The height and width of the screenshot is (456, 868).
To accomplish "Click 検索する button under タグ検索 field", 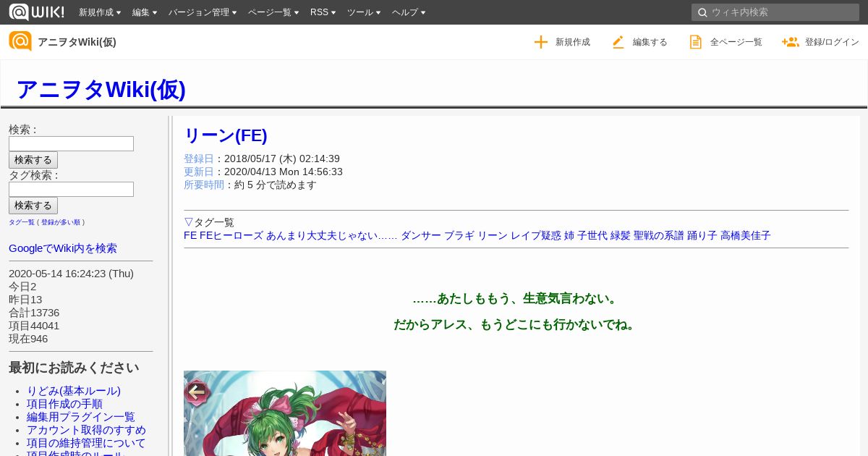I will coord(33,206).
